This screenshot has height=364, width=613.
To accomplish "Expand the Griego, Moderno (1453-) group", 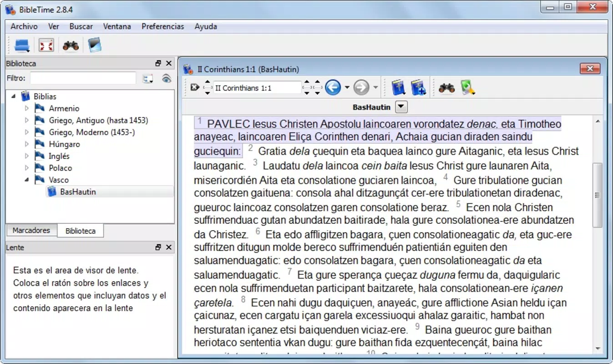I will pos(26,132).
